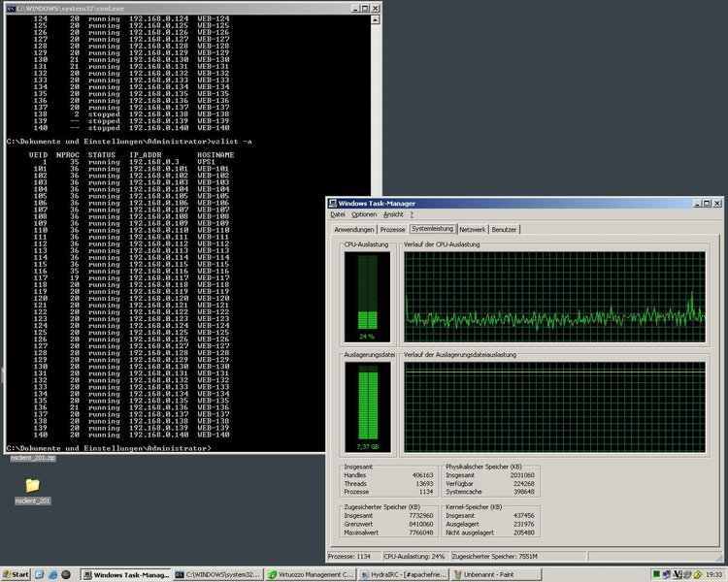Open the nsclient_201 folder on desktop
The image size is (728, 582).
[x=32, y=486]
